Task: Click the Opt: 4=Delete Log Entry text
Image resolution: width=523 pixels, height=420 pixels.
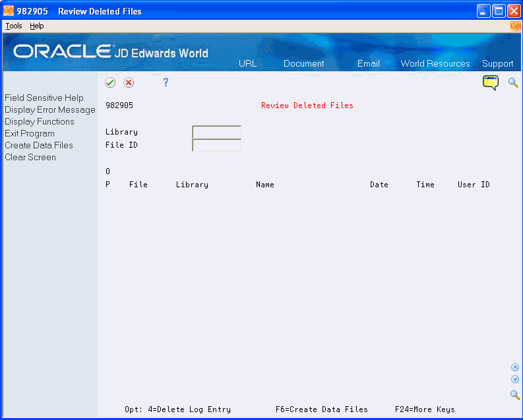Action: pos(178,409)
